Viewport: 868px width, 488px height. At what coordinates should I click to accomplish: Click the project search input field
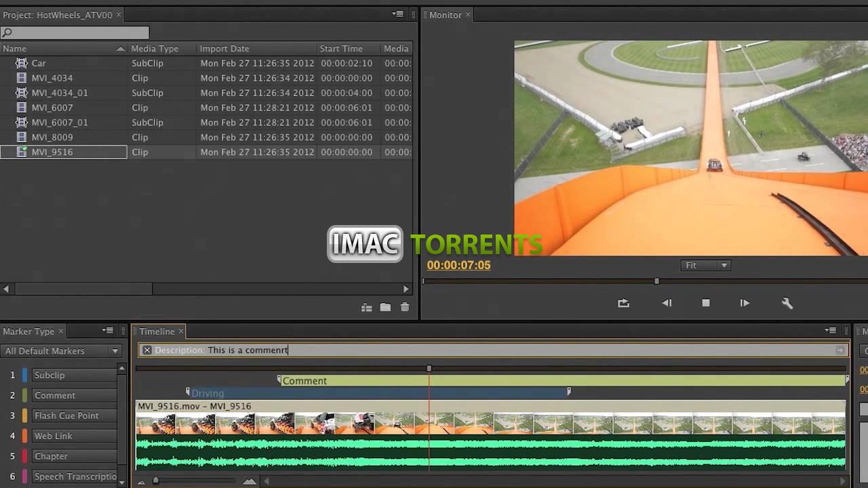(75, 33)
